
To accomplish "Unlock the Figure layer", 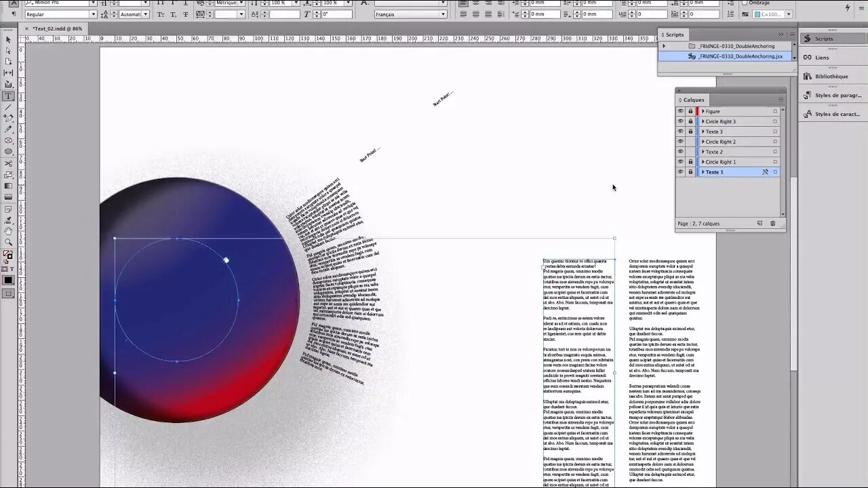I will coord(690,111).
